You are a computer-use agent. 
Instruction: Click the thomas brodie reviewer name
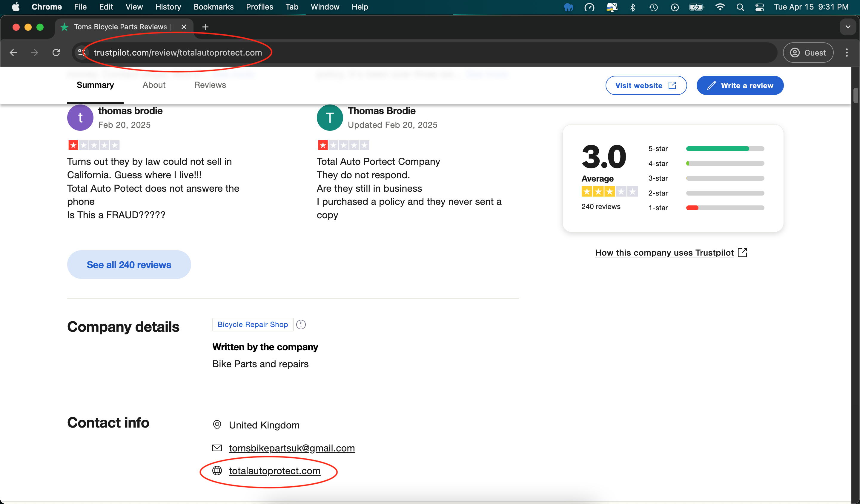130,111
